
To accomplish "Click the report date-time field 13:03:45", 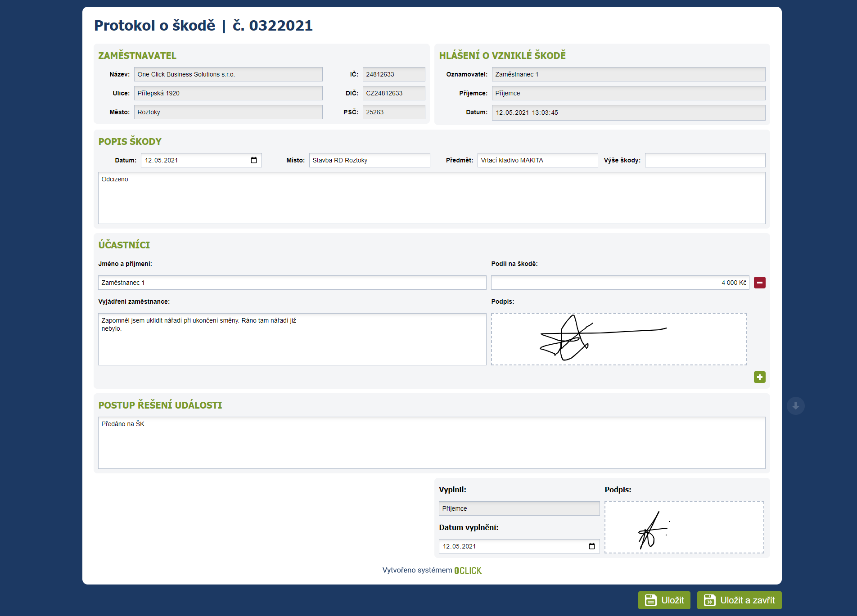I will click(x=628, y=112).
